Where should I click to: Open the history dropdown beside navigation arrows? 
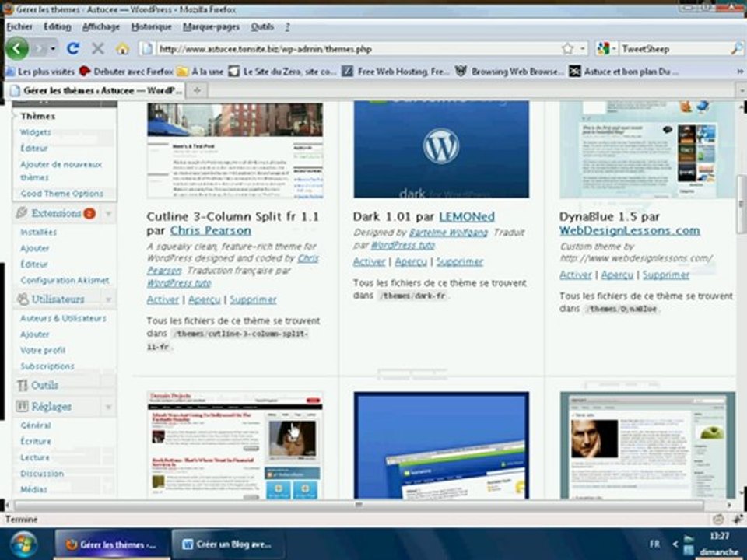(x=53, y=48)
